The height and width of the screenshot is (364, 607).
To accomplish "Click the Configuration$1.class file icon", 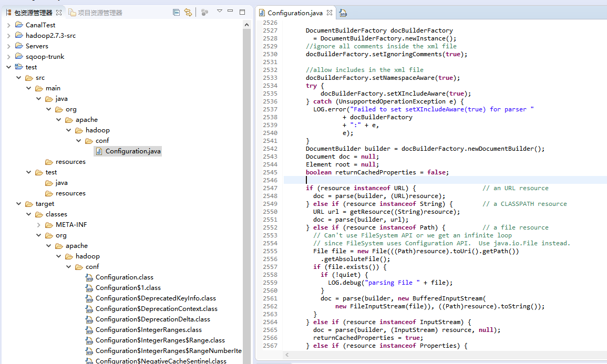I will (x=90, y=287).
